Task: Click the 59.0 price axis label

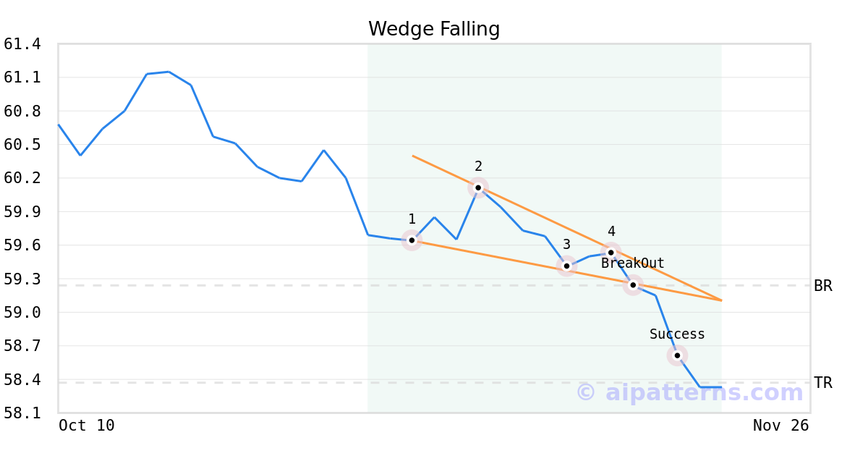Action: (22, 313)
